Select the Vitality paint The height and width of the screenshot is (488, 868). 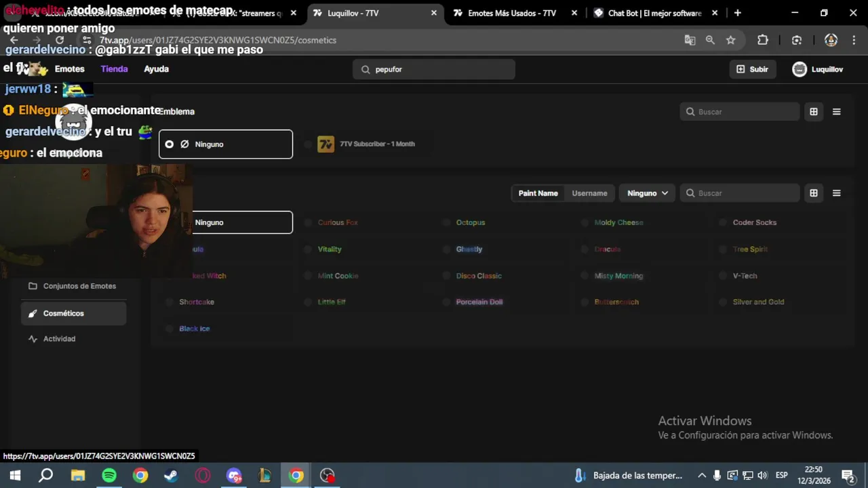[330, 249]
